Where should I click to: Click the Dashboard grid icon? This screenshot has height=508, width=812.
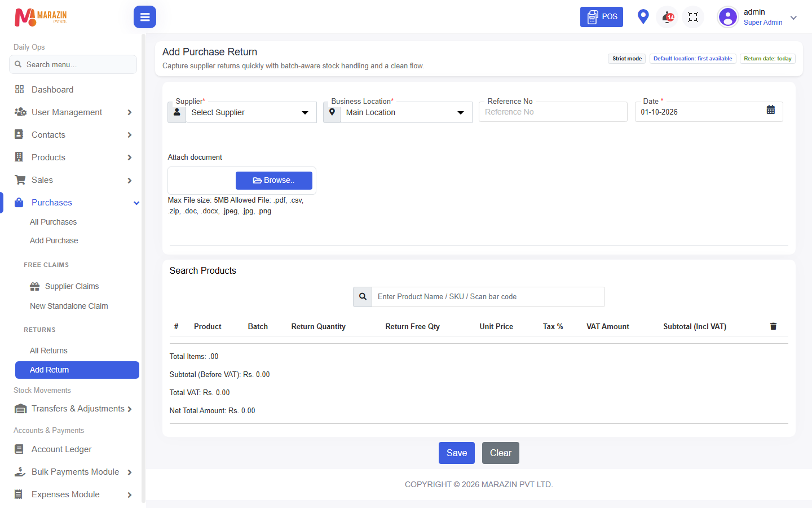[x=19, y=89]
